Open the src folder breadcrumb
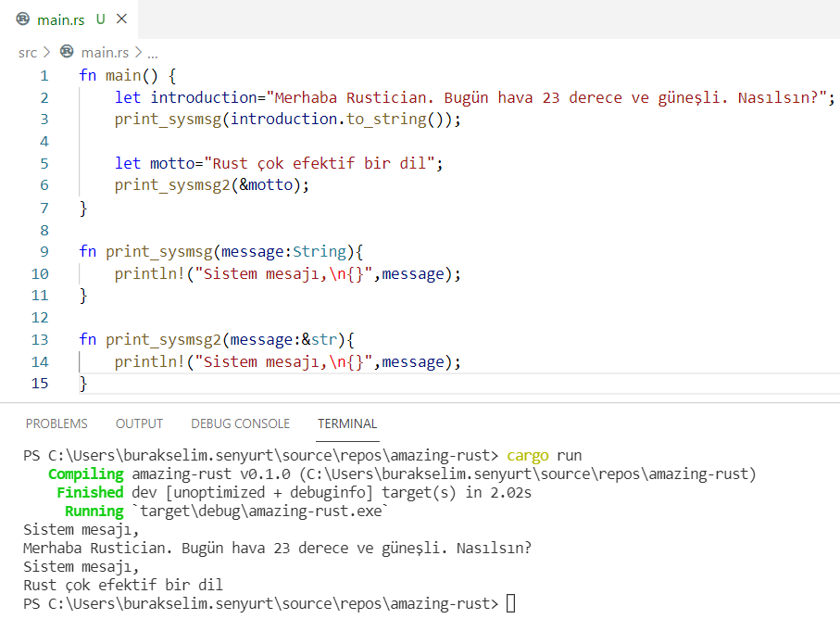The height and width of the screenshot is (619, 840). [x=28, y=52]
